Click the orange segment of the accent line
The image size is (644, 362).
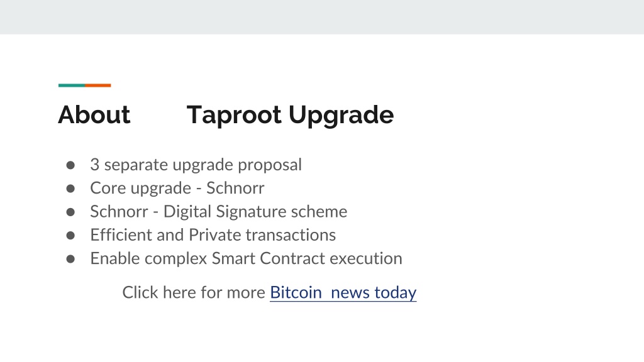98,85
